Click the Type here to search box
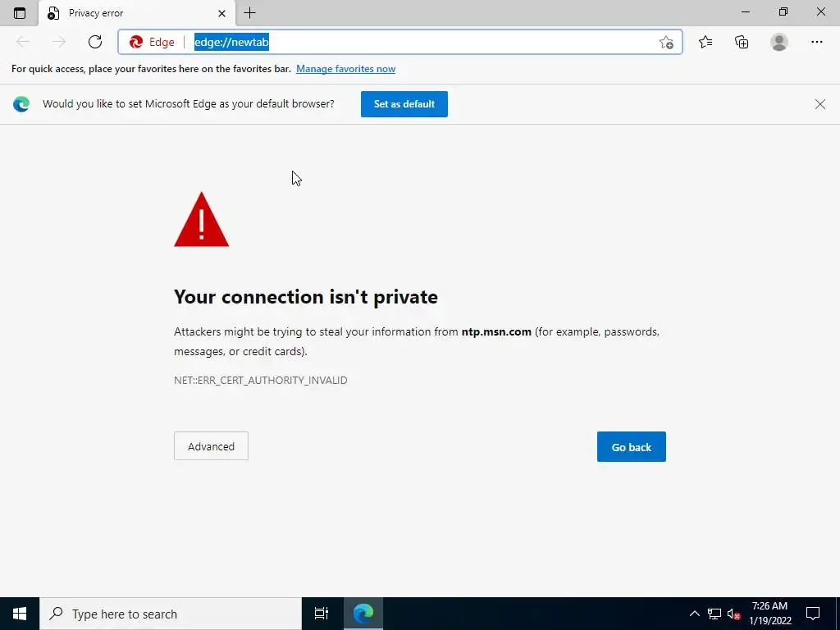 [171, 614]
